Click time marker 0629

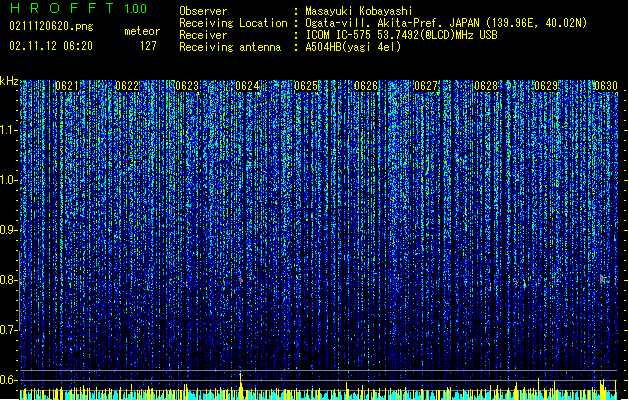546,86
